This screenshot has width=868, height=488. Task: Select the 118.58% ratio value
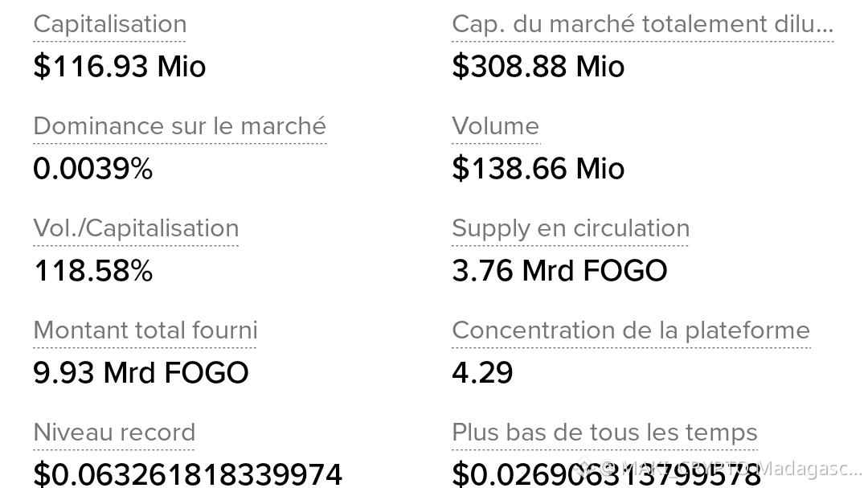pyautogui.click(x=93, y=271)
